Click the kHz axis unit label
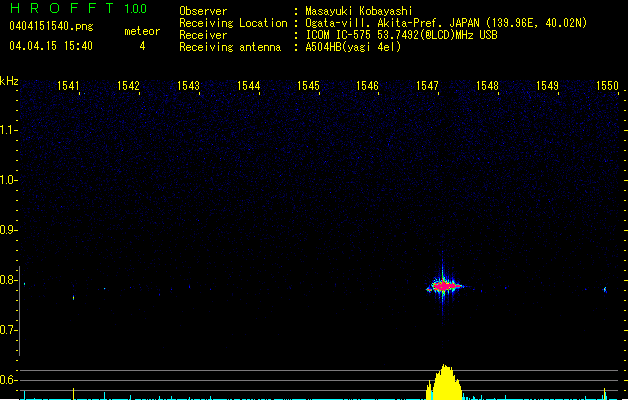Screen dimensions: 629x400 point(10,81)
